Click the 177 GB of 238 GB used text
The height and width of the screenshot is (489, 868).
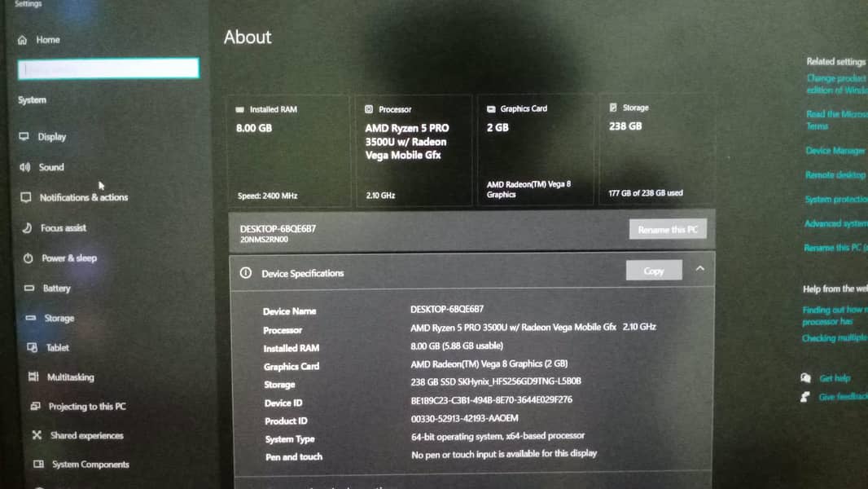[x=646, y=193]
